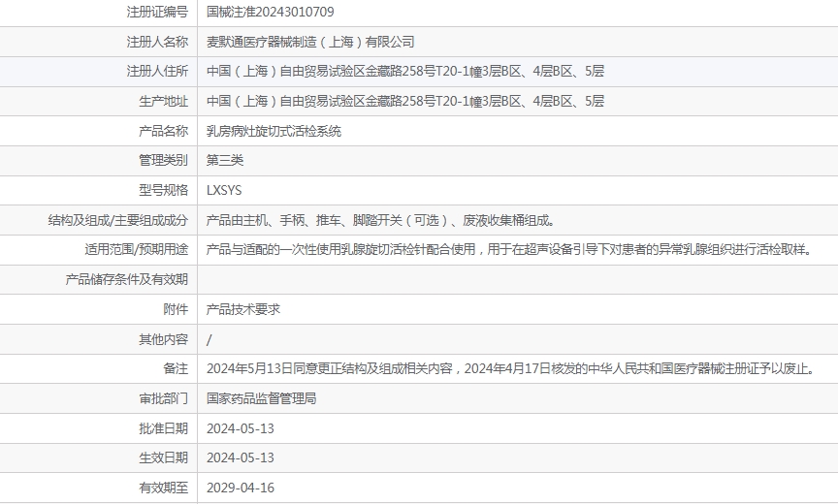Select the label '注册人名称'
The height and width of the screenshot is (504, 838).
pyautogui.click(x=157, y=42)
